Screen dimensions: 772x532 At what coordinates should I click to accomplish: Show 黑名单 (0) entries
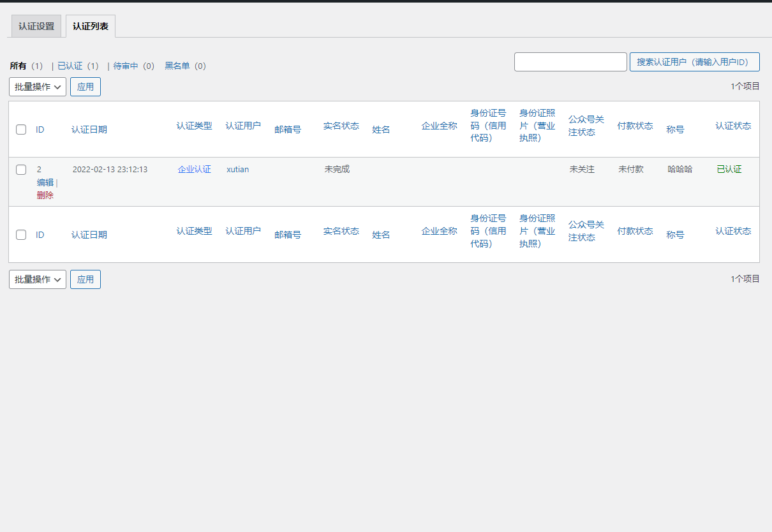click(x=186, y=66)
